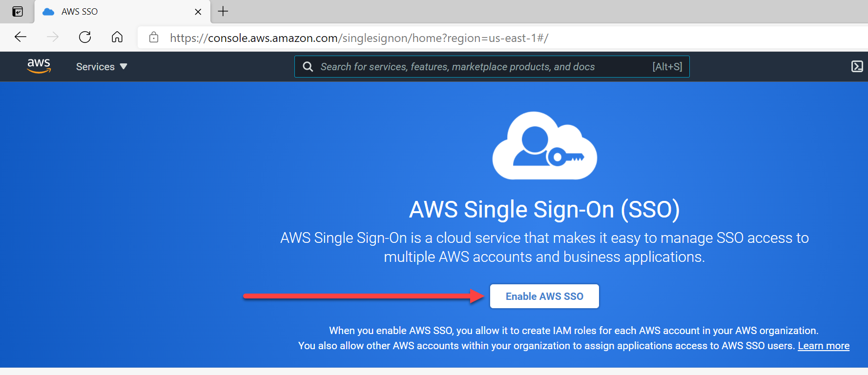Open a new browser tab
The width and height of the screenshot is (868, 375).
click(223, 11)
